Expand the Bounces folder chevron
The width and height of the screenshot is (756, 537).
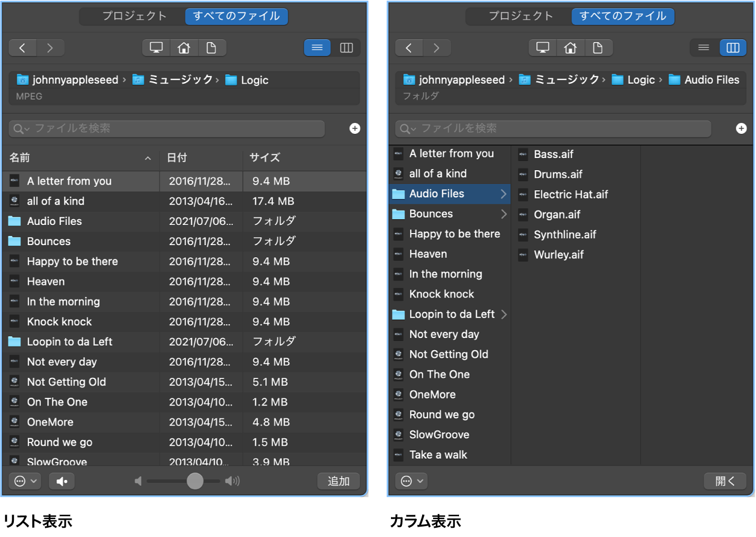[x=504, y=213]
